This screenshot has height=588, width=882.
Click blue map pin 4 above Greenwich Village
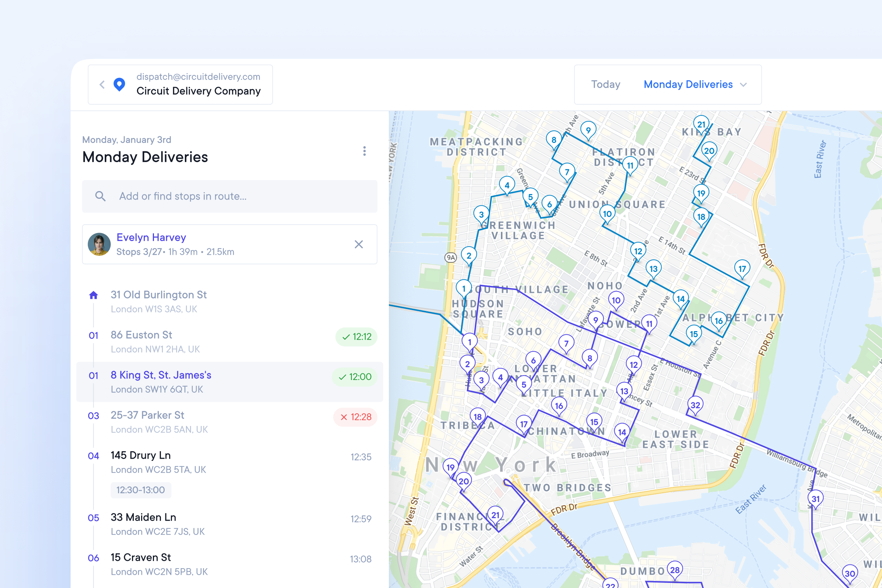pos(507,185)
